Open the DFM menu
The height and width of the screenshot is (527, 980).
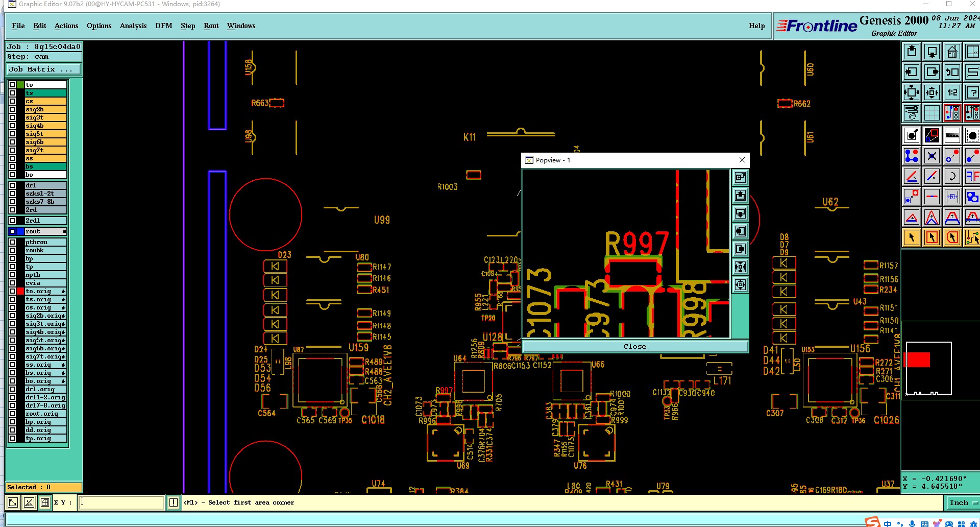tap(164, 26)
